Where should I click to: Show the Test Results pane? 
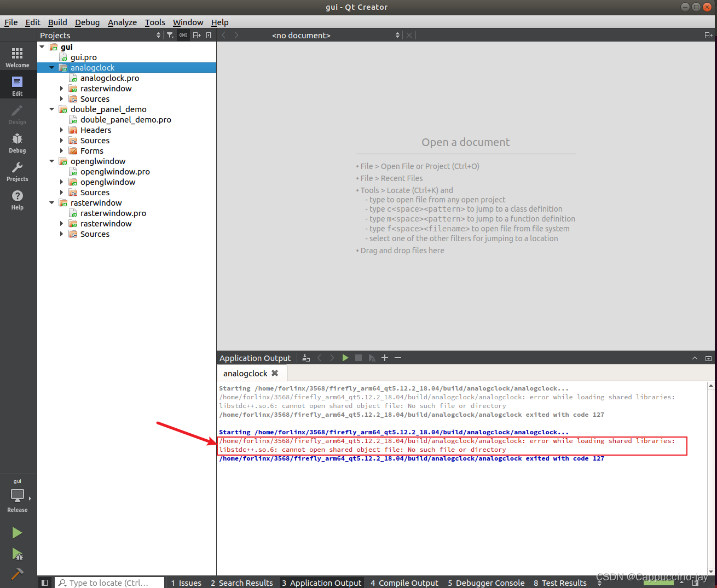pos(560,583)
